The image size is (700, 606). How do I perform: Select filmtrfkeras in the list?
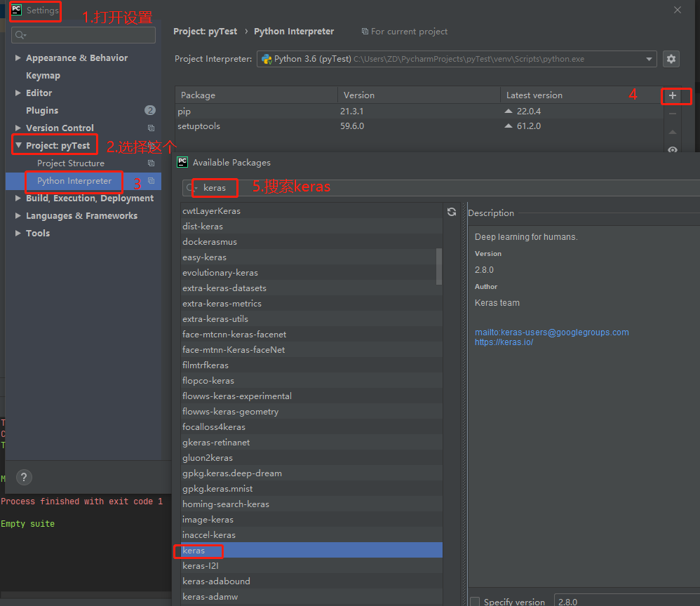pyautogui.click(x=311, y=365)
